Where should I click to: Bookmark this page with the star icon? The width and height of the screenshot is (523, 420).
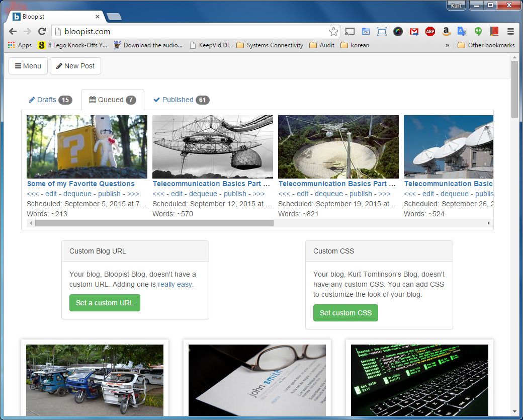click(x=333, y=31)
